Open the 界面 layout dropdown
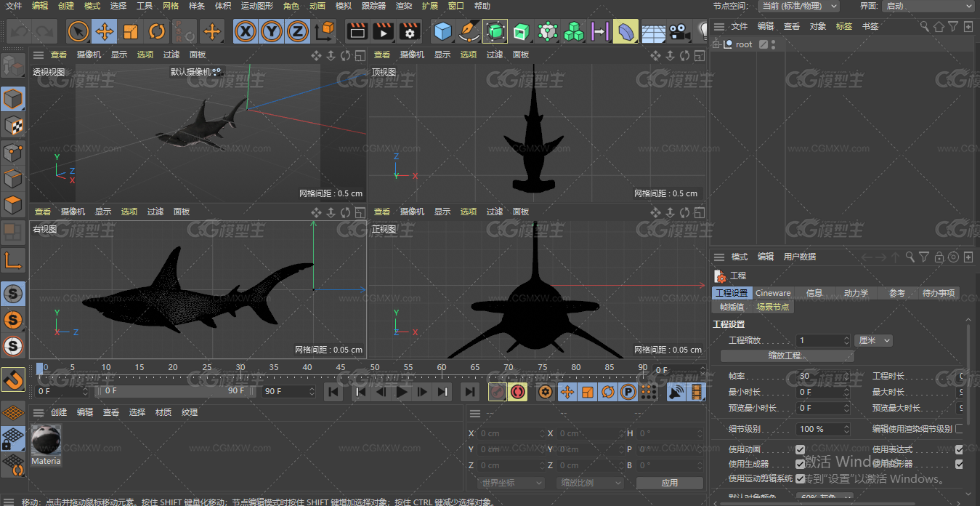The width and height of the screenshot is (980, 506). 930,6
